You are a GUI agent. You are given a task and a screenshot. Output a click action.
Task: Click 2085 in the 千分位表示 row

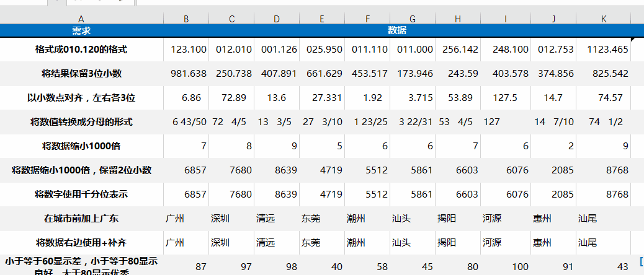point(553,194)
